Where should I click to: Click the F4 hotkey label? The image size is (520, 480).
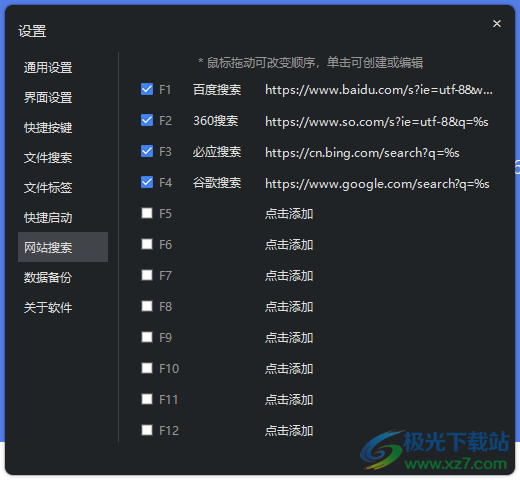point(165,183)
